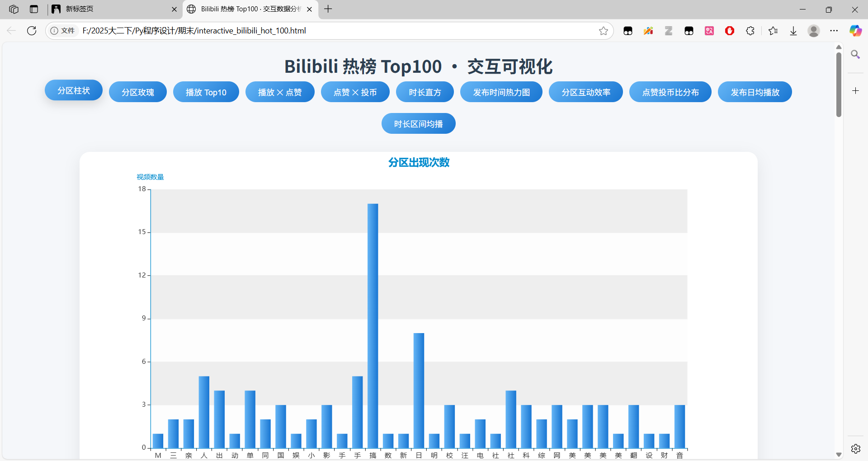
Task: Select the Bilibili 热榜 Top100 tab
Action: [x=250, y=9]
